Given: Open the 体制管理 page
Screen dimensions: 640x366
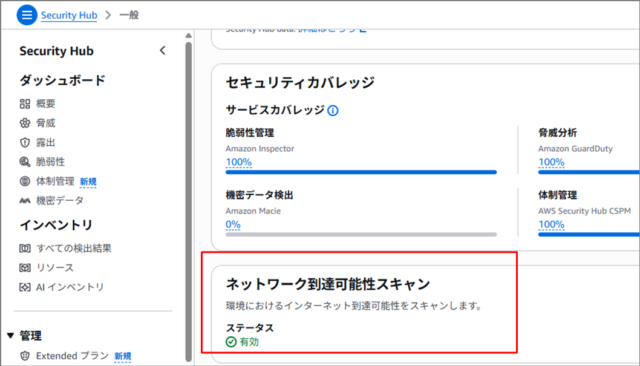Looking at the screenshot, I should [55, 181].
